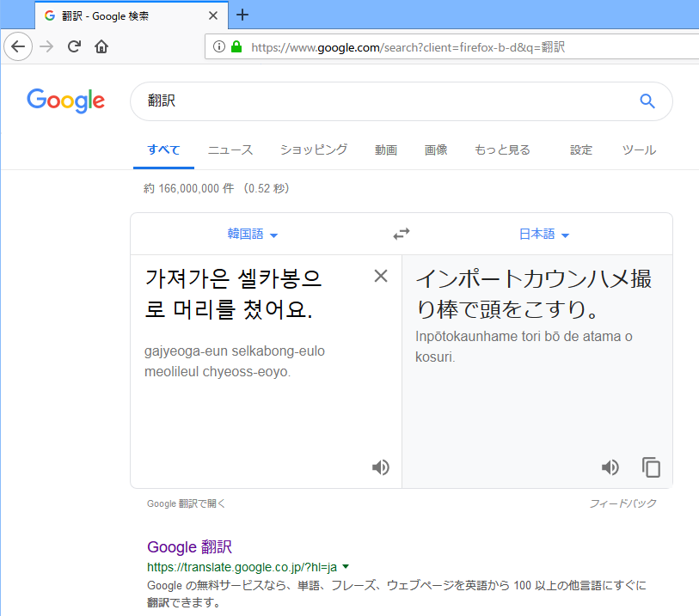Reload the page using the browser refresh button
The height and width of the screenshot is (616, 699).
[x=74, y=46]
